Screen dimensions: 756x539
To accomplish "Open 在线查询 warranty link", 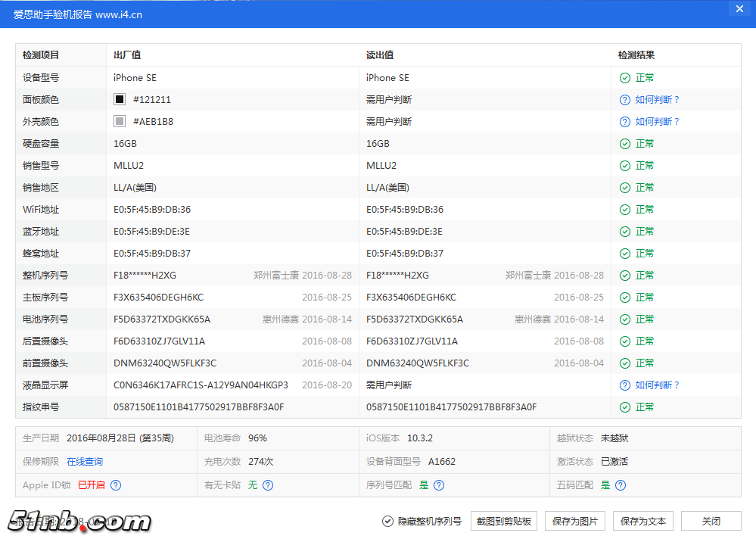I will (85, 462).
